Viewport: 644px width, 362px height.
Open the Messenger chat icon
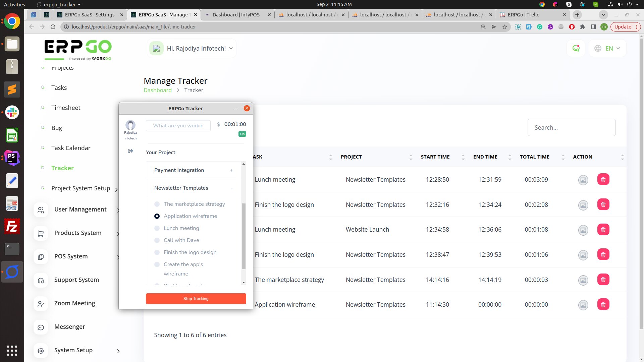41,327
